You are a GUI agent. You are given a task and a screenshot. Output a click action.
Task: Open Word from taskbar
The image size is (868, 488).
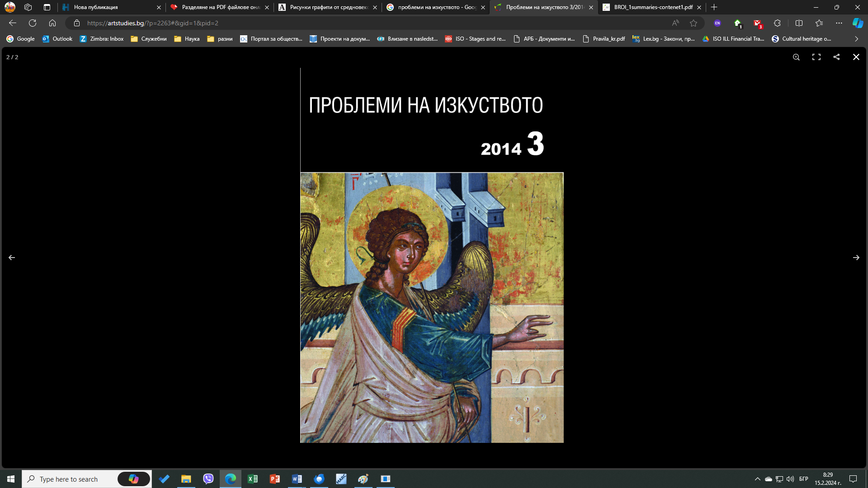click(x=297, y=479)
